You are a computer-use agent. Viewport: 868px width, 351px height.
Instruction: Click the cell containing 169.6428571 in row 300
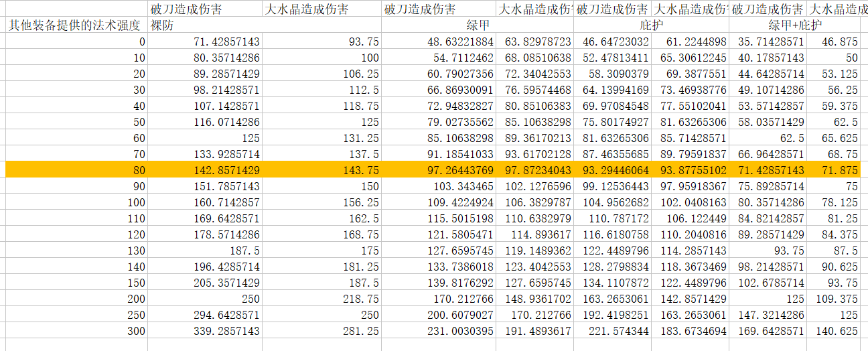coord(768,331)
